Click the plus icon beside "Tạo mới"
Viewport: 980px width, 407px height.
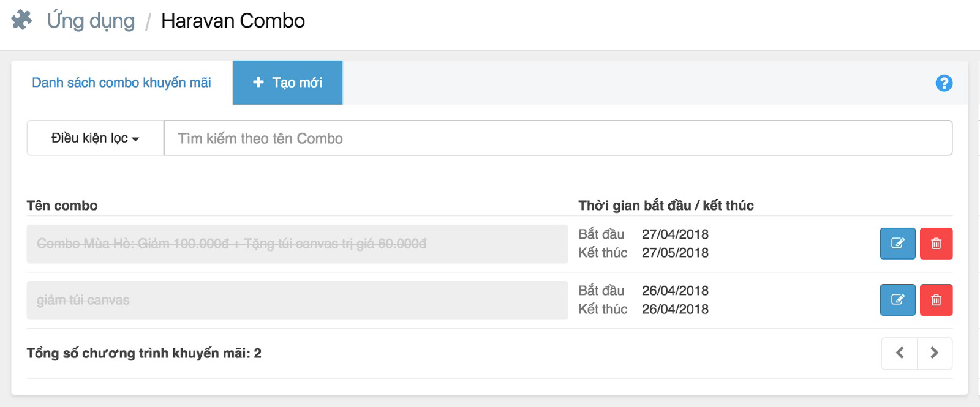pos(258,82)
